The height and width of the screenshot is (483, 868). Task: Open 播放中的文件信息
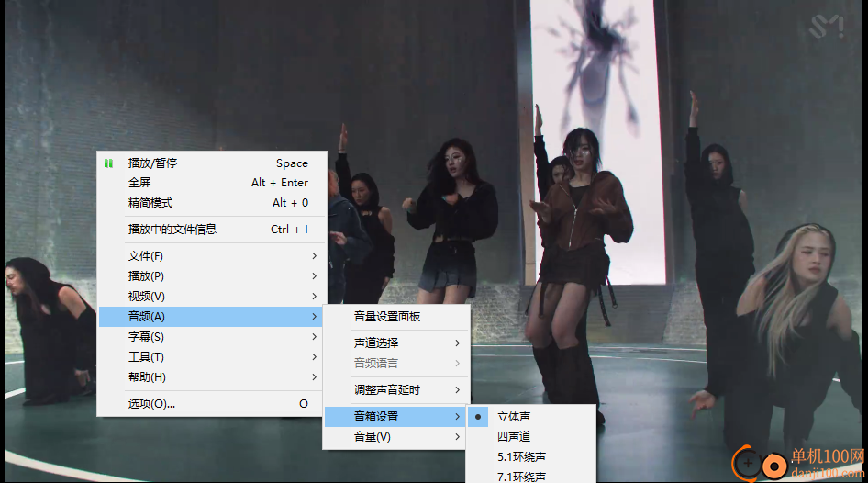click(x=212, y=230)
